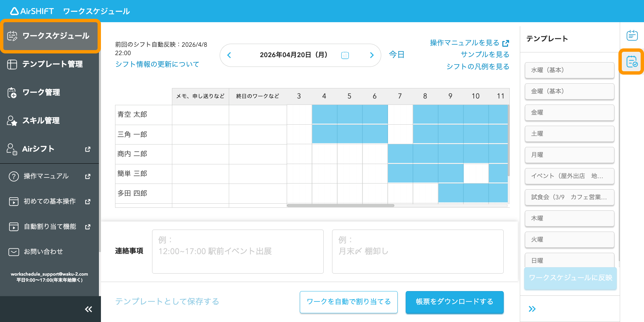This screenshot has height=322, width=644.
Task: Click the external link icon after 操作マニュアルを見る
Action: [x=506, y=43]
